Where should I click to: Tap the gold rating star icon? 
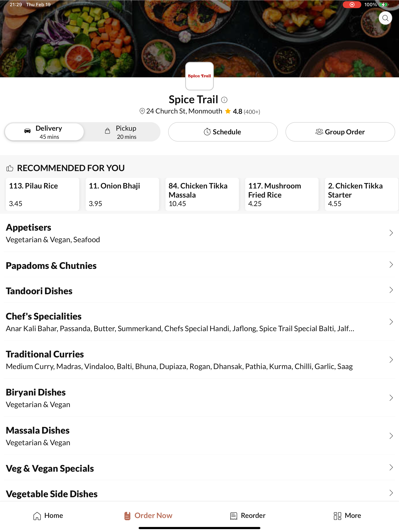tap(228, 111)
